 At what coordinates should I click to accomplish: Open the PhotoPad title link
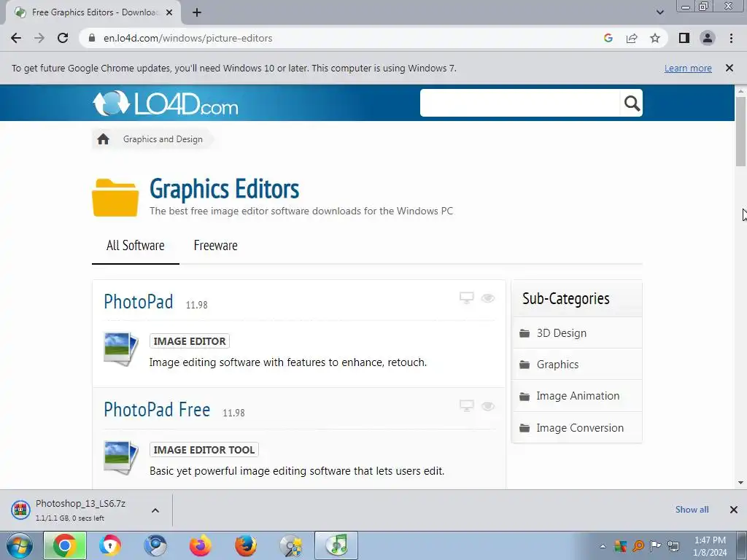coord(138,302)
